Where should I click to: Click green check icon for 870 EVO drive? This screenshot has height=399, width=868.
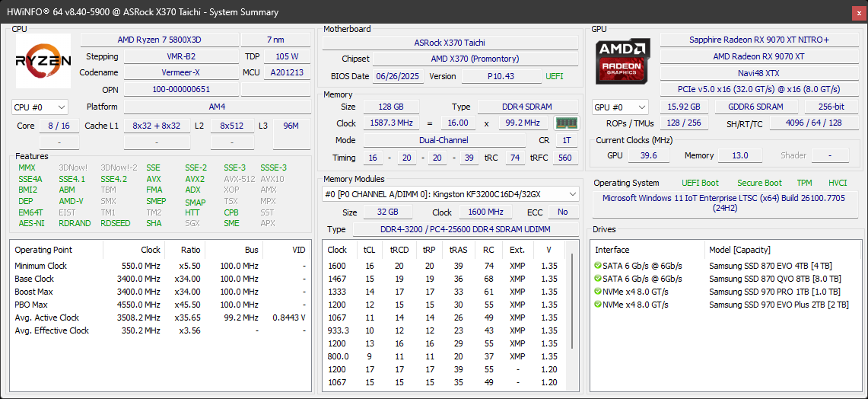pos(598,266)
